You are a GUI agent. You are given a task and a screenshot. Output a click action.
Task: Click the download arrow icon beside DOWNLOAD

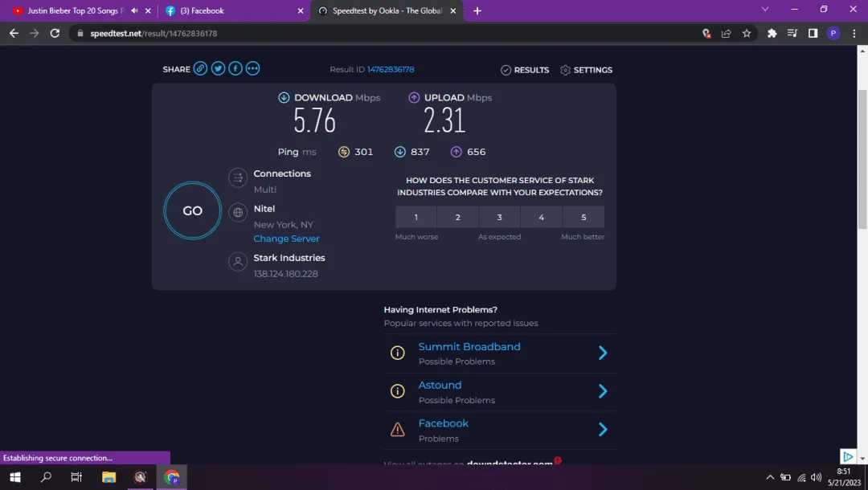point(284,97)
